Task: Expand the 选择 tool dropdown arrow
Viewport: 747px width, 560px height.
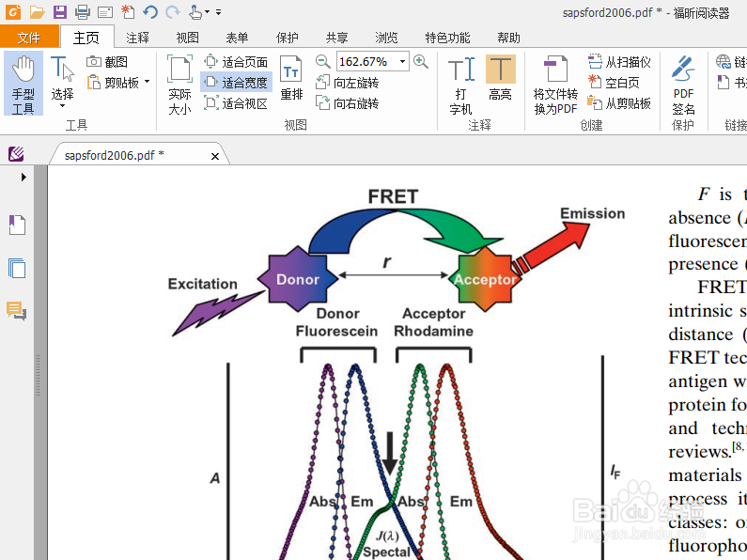Action: pyautogui.click(x=62, y=106)
